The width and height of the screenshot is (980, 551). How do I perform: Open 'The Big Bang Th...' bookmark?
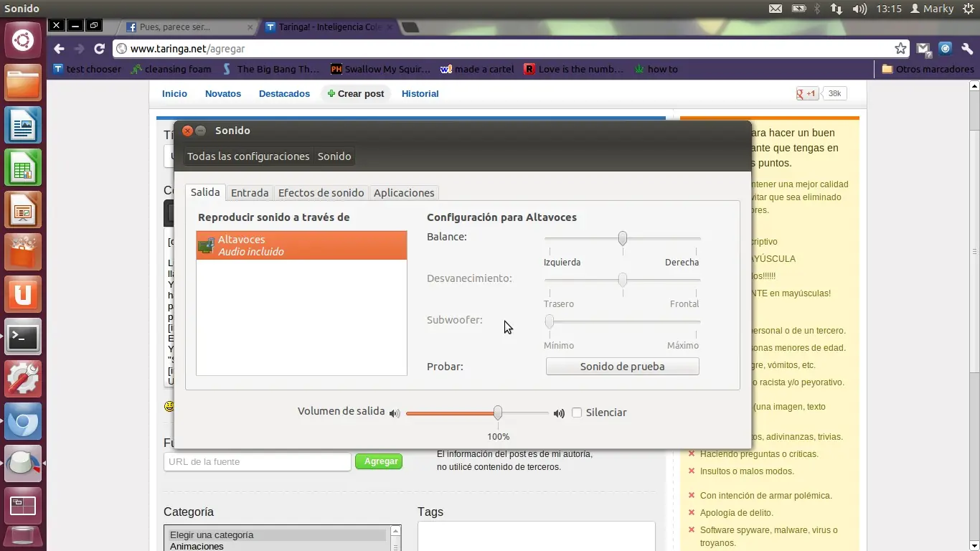pos(271,69)
